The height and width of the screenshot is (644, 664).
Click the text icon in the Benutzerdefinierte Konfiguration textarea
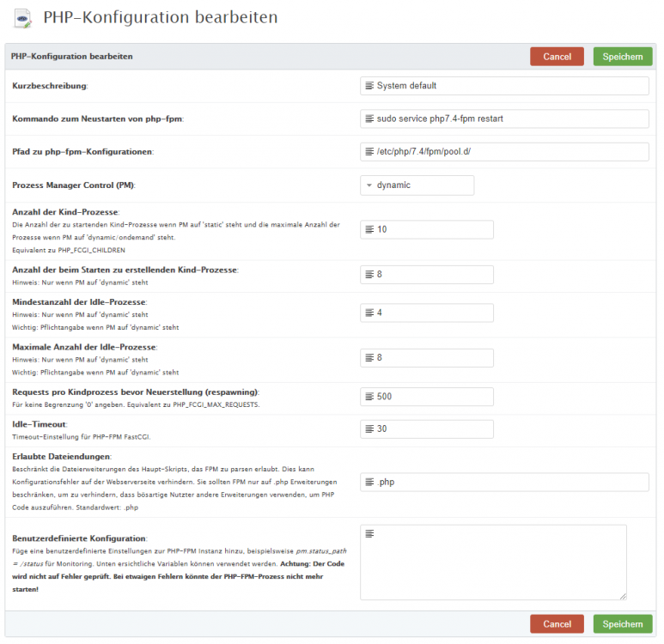[369, 534]
